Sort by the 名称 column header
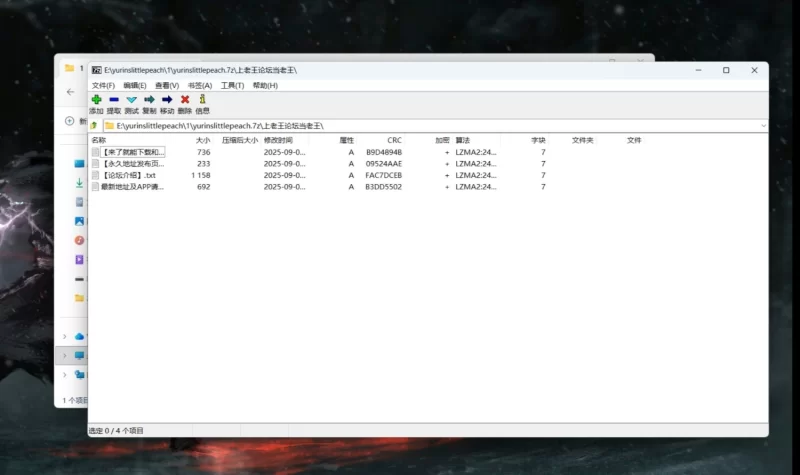 pos(99,140)
